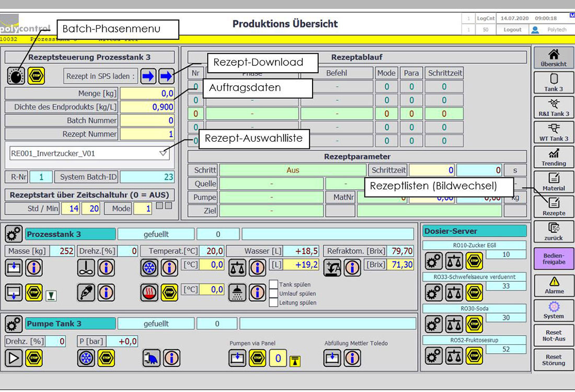This screenshot has height=392, width=575.
Task: Activate the cooling snowflake icon
Action: click(150, 268)
